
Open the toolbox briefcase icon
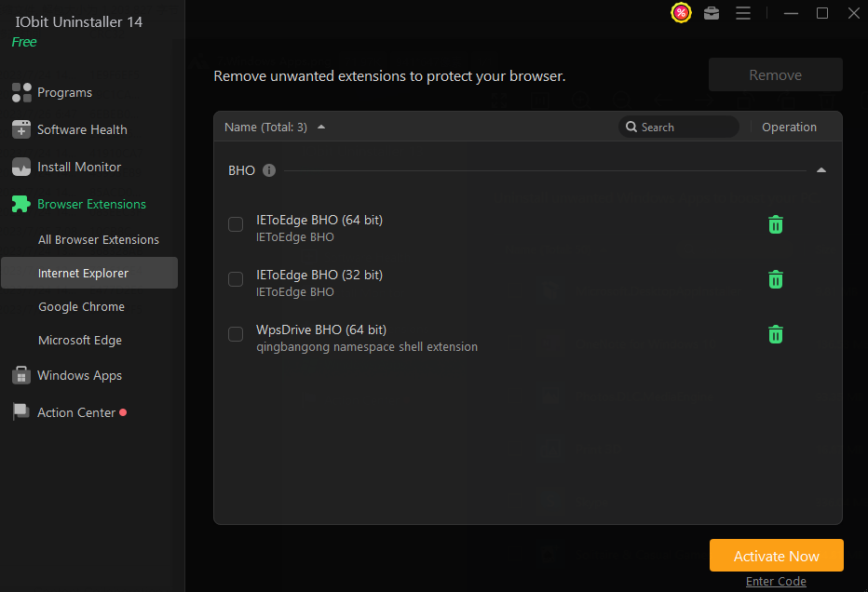pyautogui.click(x=712, y=13)
